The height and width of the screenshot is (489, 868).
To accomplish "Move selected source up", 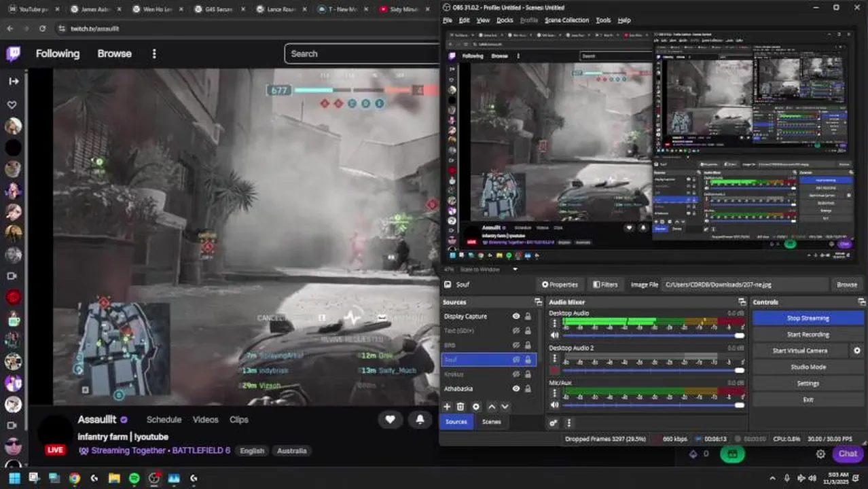I will 492,406.
